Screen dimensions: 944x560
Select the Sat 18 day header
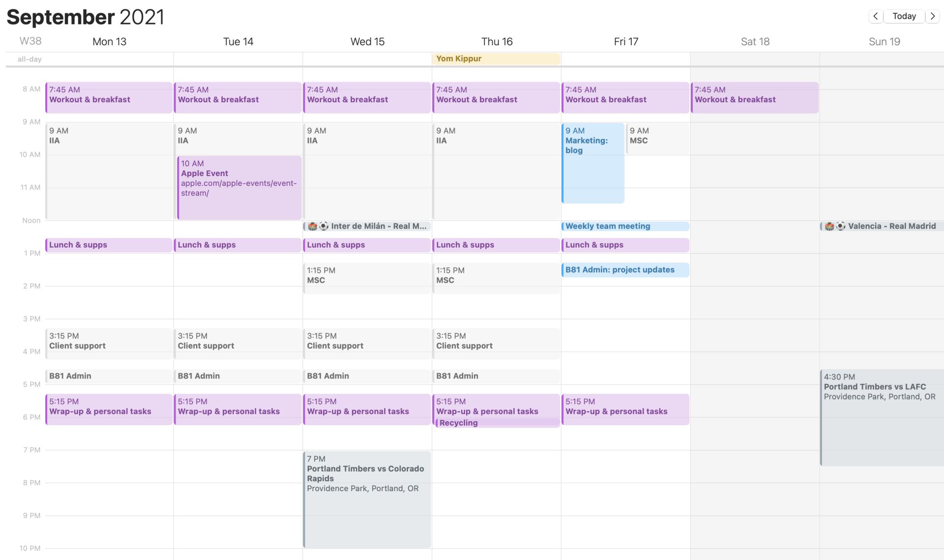pyautogui.click(x=755, y=42)
